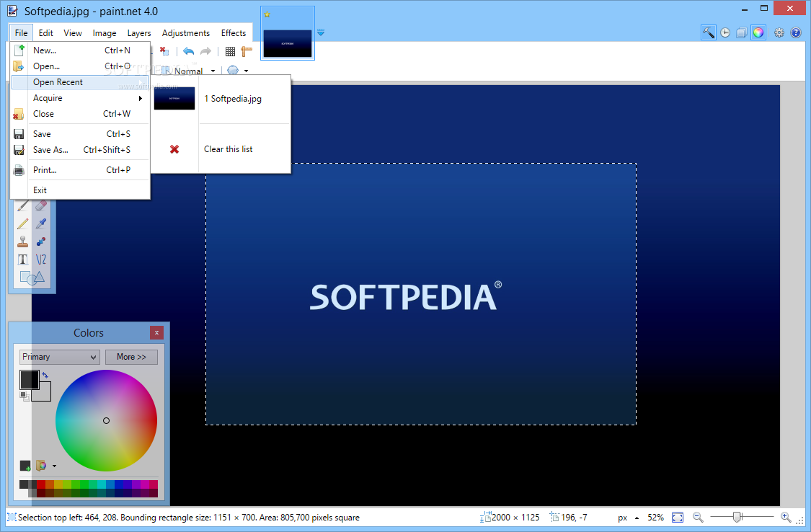Open the Image menu
The image size is (811, 532).
tap(105, 32)
